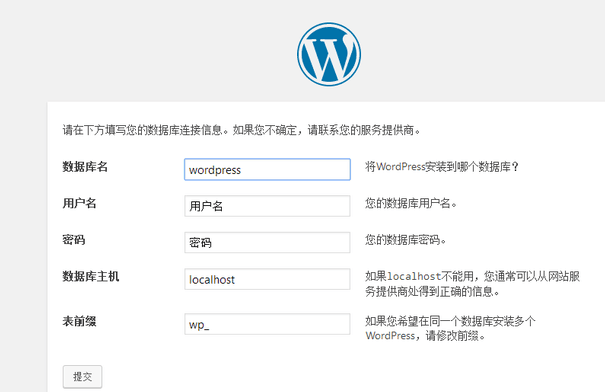Viewport: 605px width, 392px height.
Task: Click the WordPress logo
Action: coord(329,54)
